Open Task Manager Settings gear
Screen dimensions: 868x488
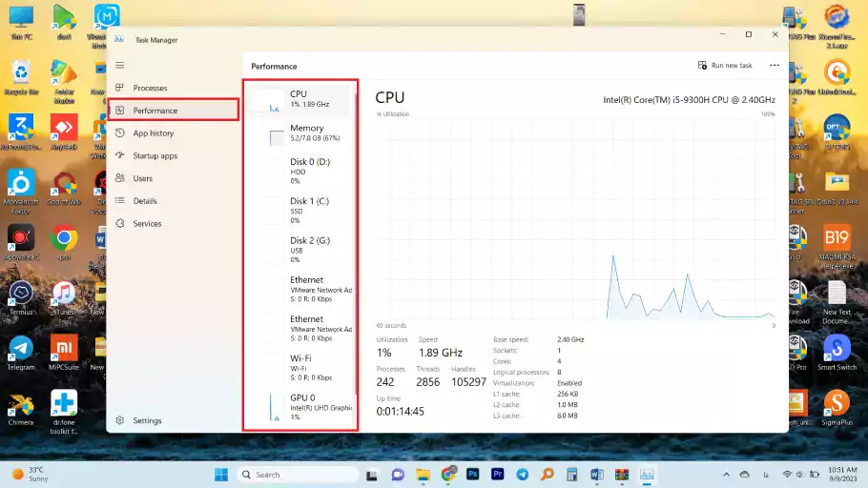[x=120, y=420]
